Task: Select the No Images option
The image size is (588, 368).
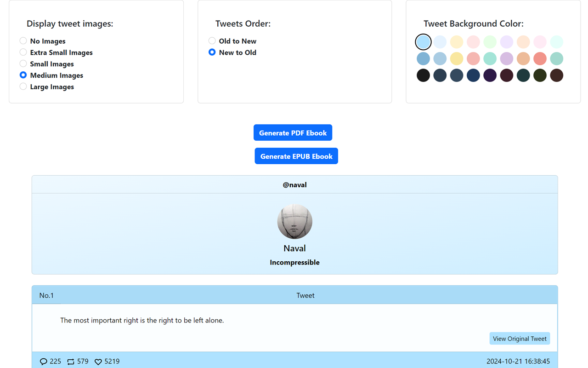Action: point(23,41)
